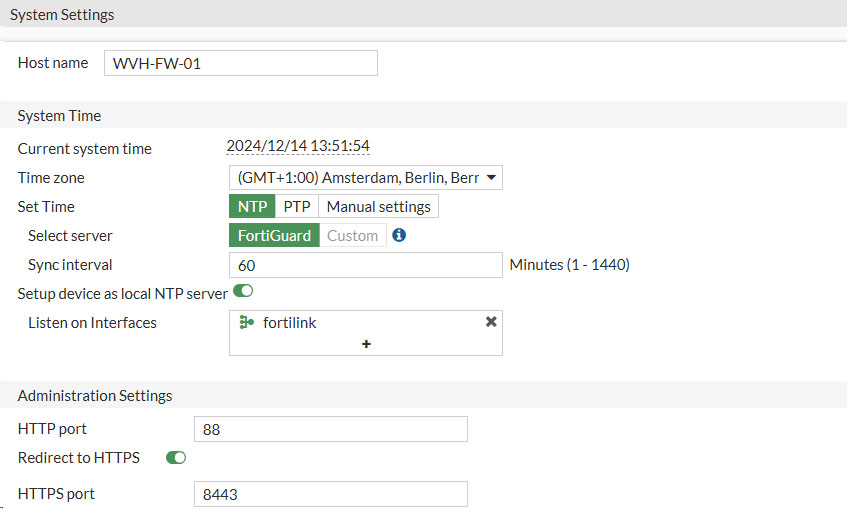This screenshot has height=520, width=848.
Task: Select FortiGuard as the NTP server
Action: coord(274,236)
